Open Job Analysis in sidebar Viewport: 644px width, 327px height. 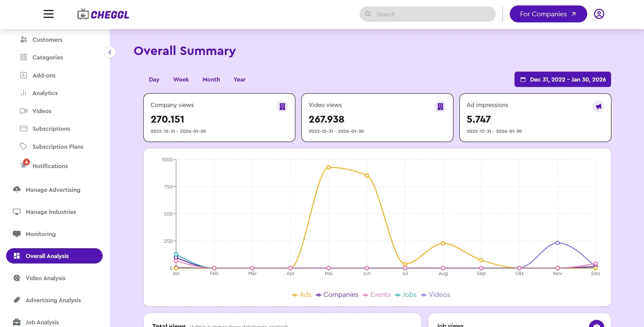36,322
